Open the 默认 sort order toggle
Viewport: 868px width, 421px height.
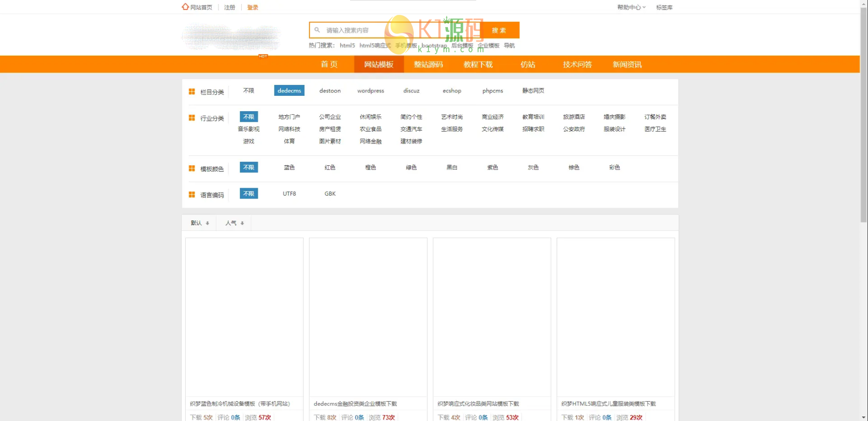point(200,223)
